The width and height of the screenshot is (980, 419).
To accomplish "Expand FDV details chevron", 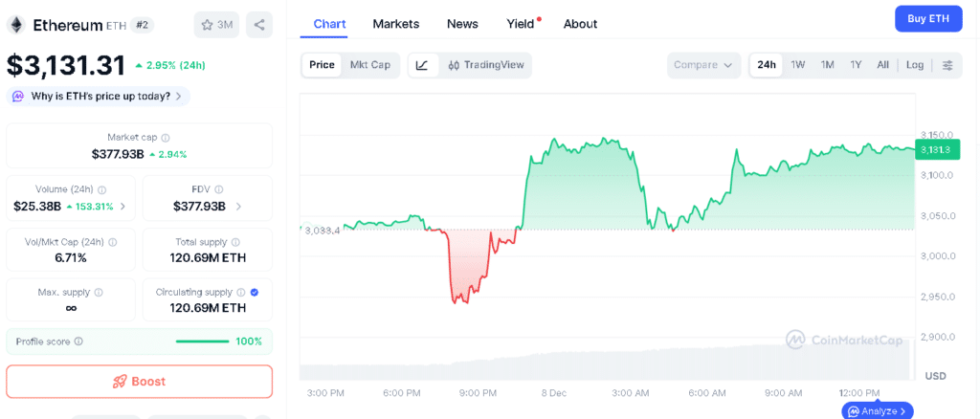I will tap(239, 207).
